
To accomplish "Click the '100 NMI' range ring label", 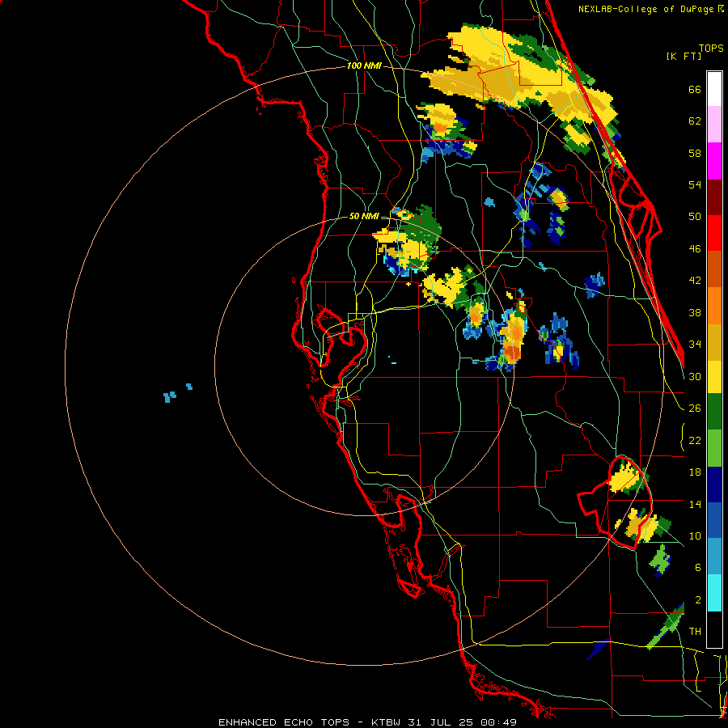I will click(x=364, y=66).
